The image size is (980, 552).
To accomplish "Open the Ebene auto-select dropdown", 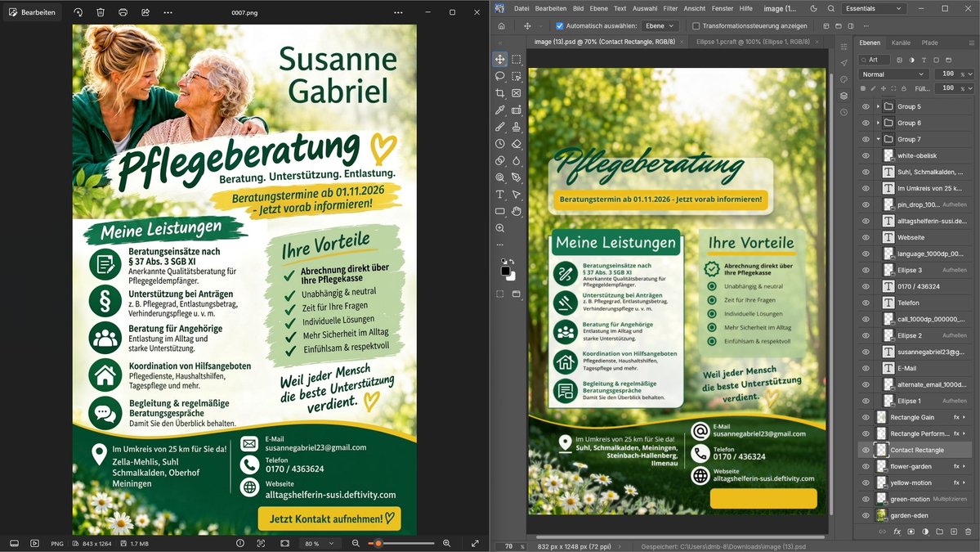I will click(x=660, y=26).
